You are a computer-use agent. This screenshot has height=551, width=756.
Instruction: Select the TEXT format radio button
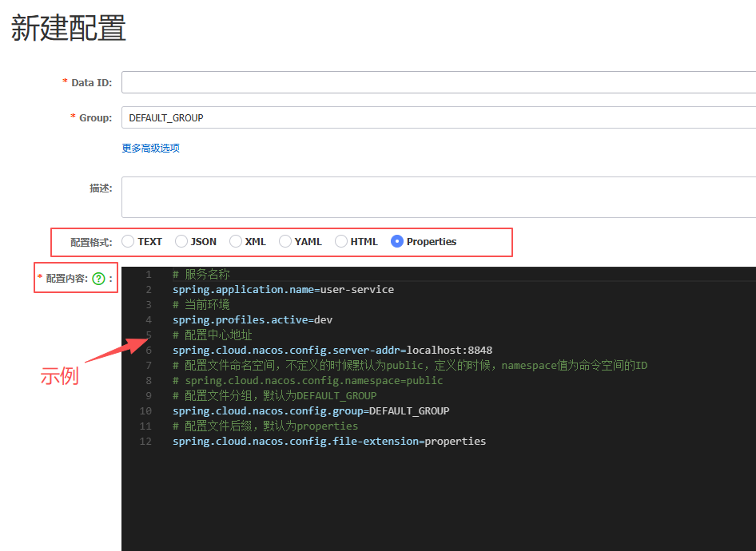129,241
